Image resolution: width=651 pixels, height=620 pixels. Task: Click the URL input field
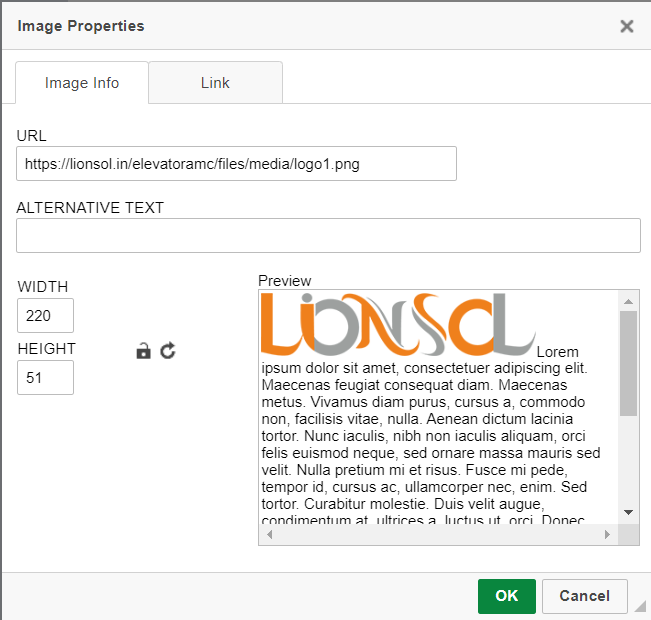(236, 164)
